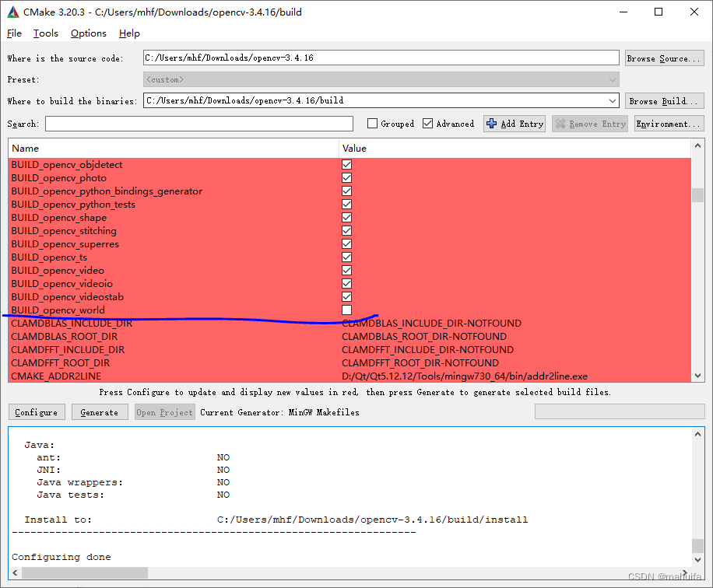Click the 'Install to:' path in output log
Viewport: 713px width, 588px height.
coord(372,520)
